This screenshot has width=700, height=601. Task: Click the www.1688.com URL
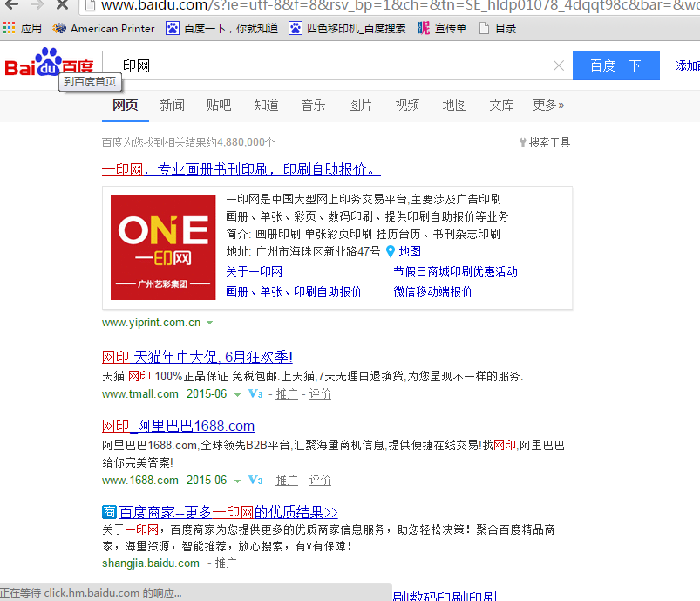[140, 480]
